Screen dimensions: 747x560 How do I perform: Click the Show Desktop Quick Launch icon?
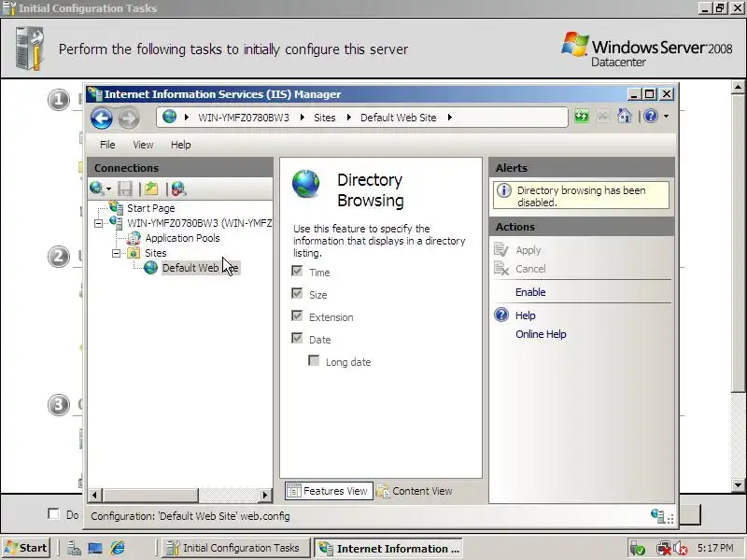[95, 548]
